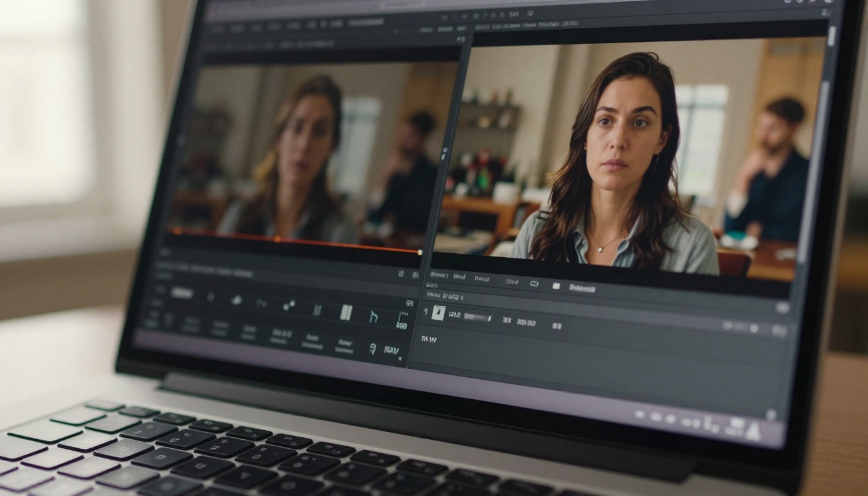Screen dimensions: 868x496
Task: Click the gradient value field beside the clip thumbnail
Action: point(478,317)
